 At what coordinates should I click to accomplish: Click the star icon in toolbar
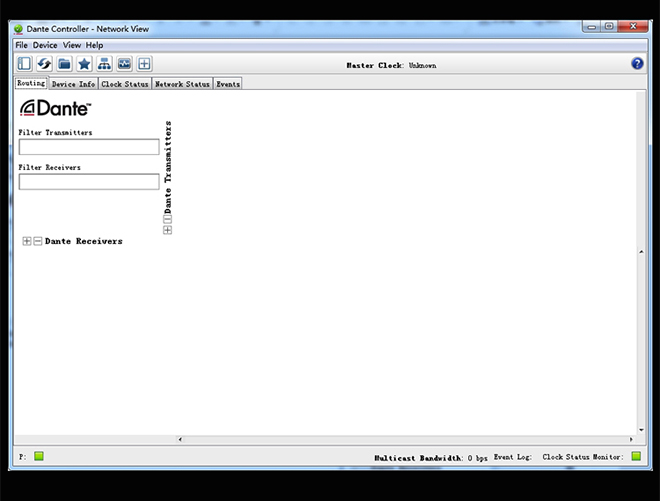tap(84, 64)
